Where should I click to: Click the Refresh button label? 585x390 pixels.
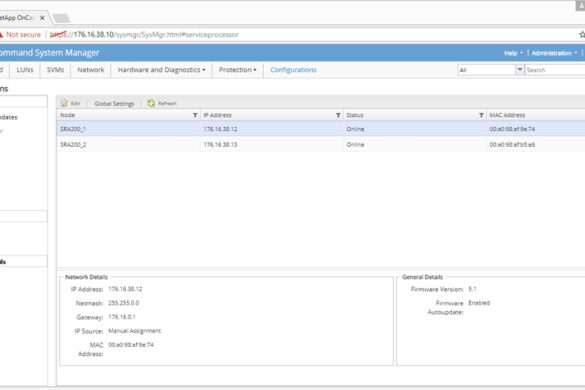click(167, 103)
